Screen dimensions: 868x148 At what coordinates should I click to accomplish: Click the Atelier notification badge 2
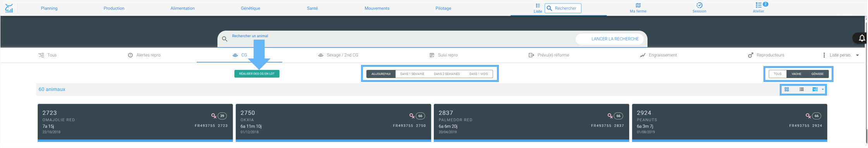(765, 4)
